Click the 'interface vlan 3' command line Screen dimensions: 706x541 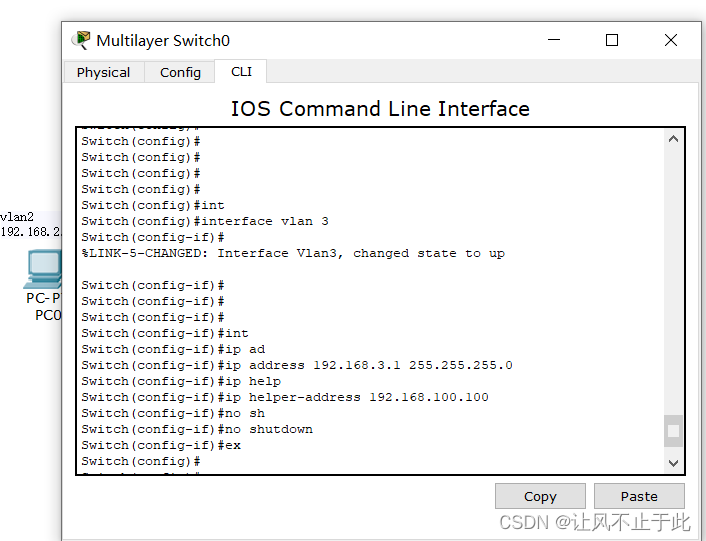(x=205, y=221)
